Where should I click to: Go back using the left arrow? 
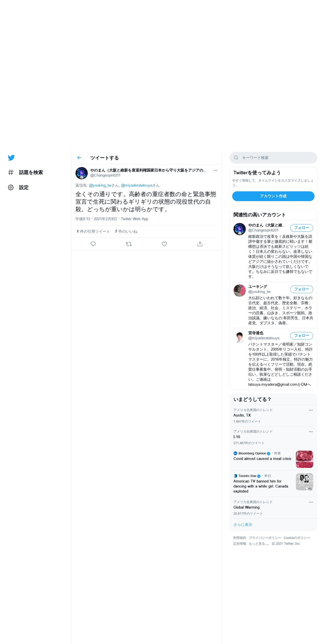tap(79, 158)
